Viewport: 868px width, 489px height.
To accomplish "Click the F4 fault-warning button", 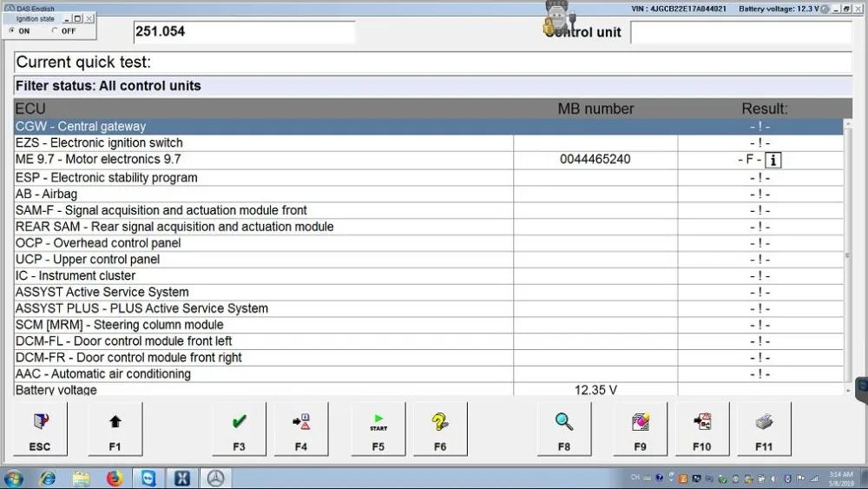I will tap(301, 429).
